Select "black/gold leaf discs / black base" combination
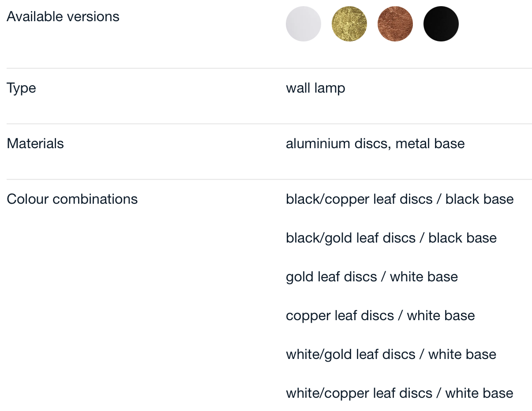 (391, 238)
